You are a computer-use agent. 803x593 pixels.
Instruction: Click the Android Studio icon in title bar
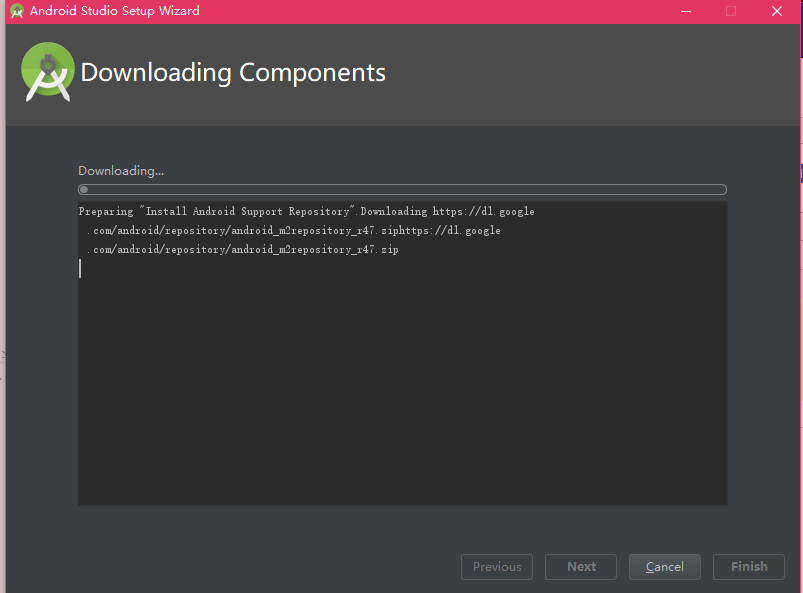click(17, 11)
